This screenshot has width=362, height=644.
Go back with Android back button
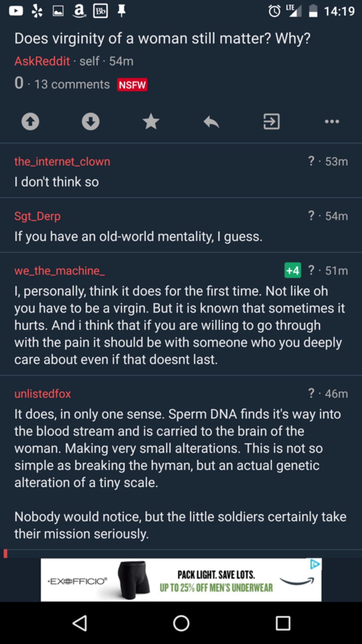tap(80, 623)
